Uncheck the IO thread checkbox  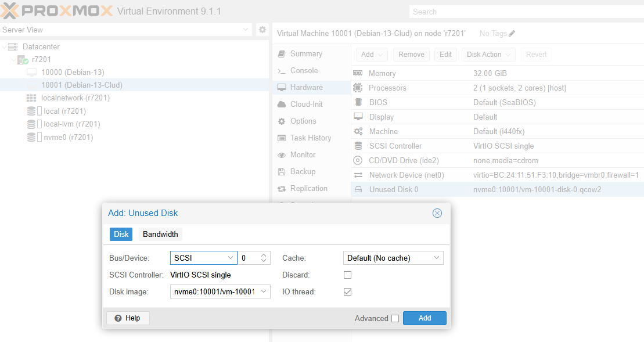tap(347, 291)
